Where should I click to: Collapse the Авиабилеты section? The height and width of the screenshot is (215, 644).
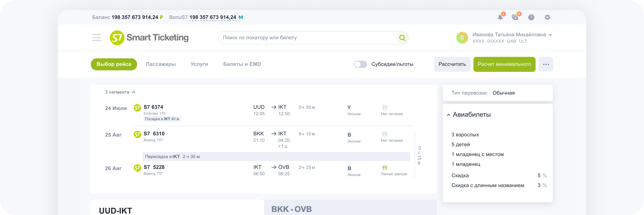[448, 115]
